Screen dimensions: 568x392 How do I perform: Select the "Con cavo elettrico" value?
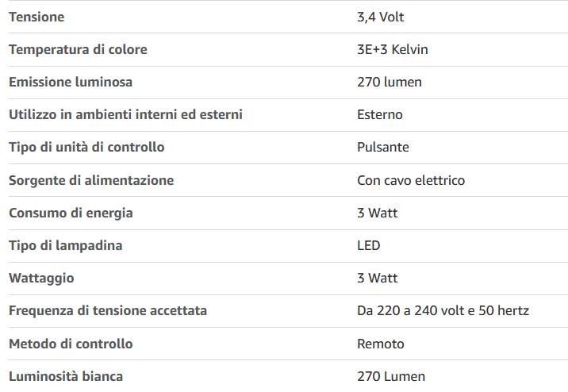(x=411, y=180)
